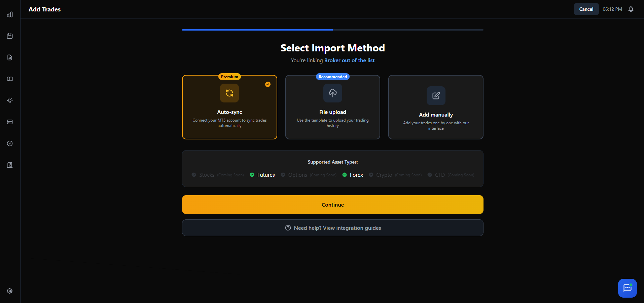Click the Futures supported asset type

click(x=265, y=175)
